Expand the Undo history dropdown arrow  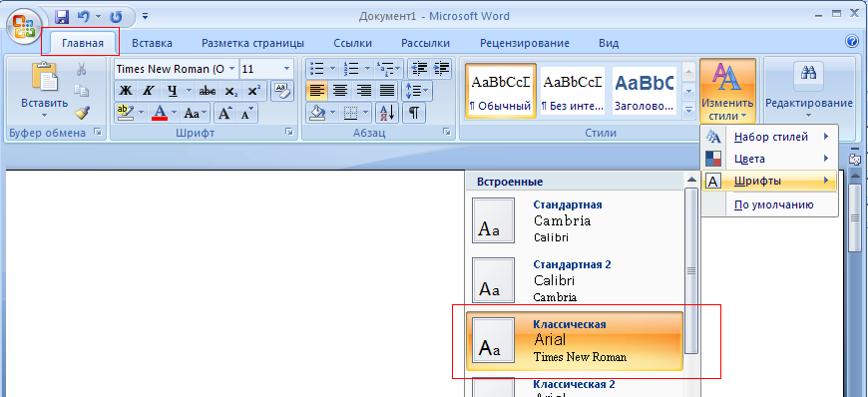(x=98, y=17)
